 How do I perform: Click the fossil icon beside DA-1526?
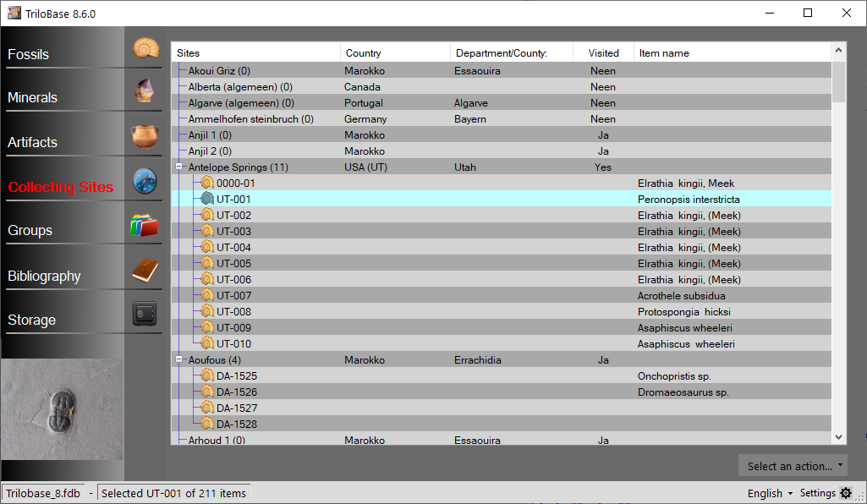[207, 392]
